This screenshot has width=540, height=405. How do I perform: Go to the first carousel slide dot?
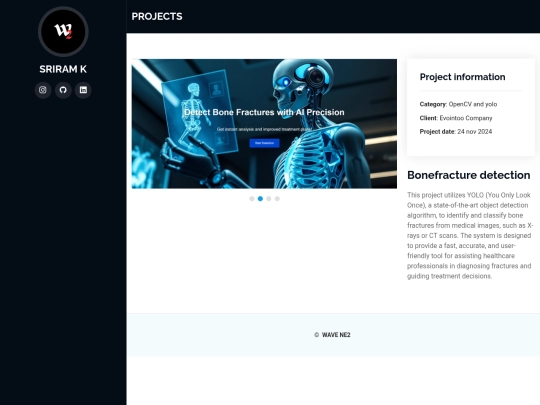point(252,199)
